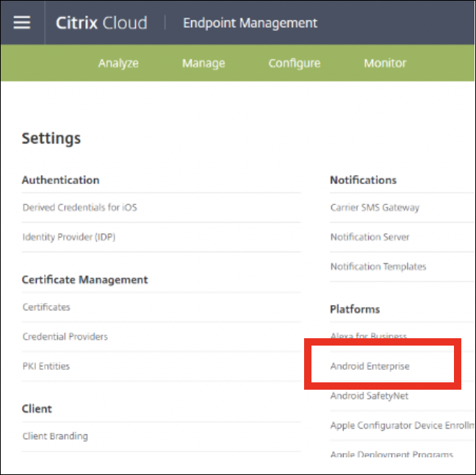The height and width of the screenshot is (475, 476).
Task: Select Android SafetyNet link
Action: [x=369, y=396]
